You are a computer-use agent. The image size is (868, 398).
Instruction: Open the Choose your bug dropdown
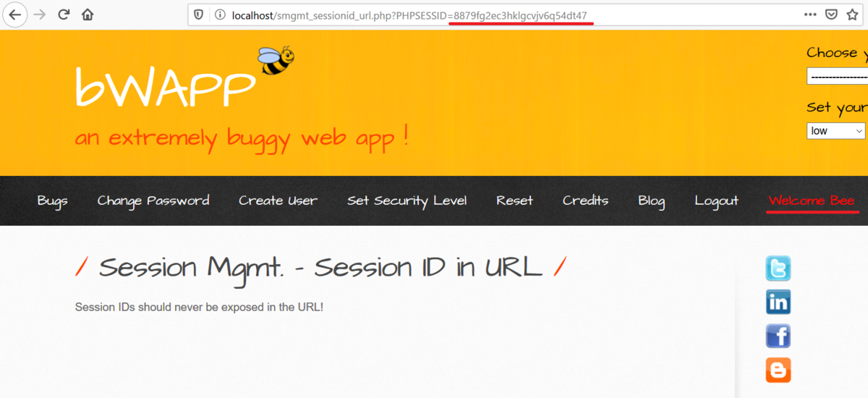coord(837,76)
